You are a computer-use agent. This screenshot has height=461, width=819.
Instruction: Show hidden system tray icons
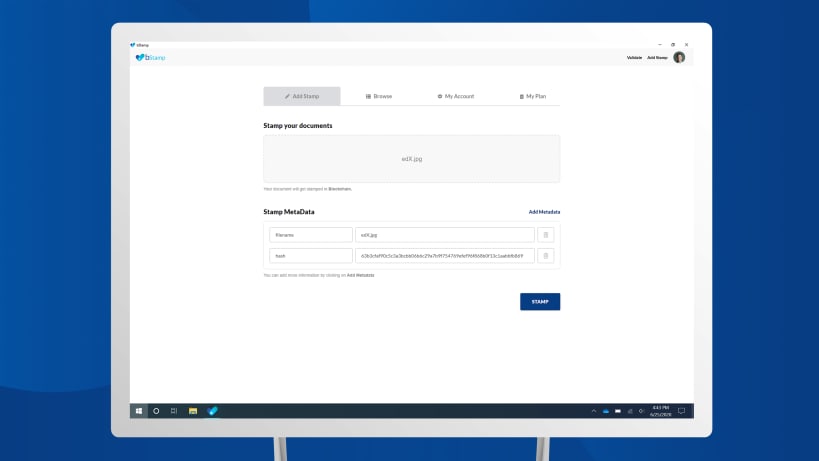[594, 411]
